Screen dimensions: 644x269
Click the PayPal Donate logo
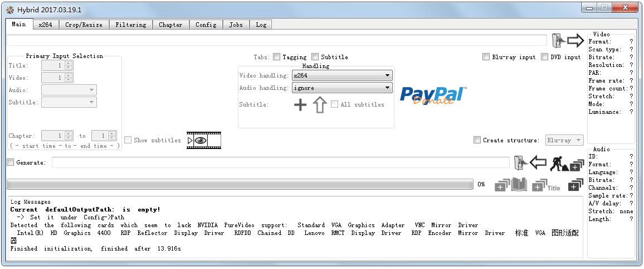tap(433, 95)
